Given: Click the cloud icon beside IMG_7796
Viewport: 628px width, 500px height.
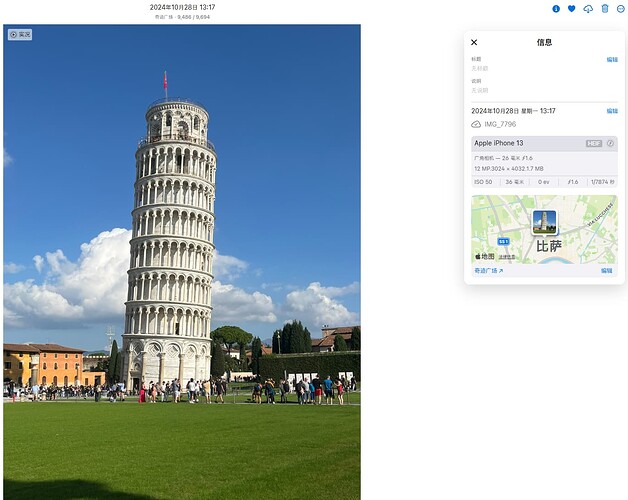Looking at the screenshot, I should (476, 124).
